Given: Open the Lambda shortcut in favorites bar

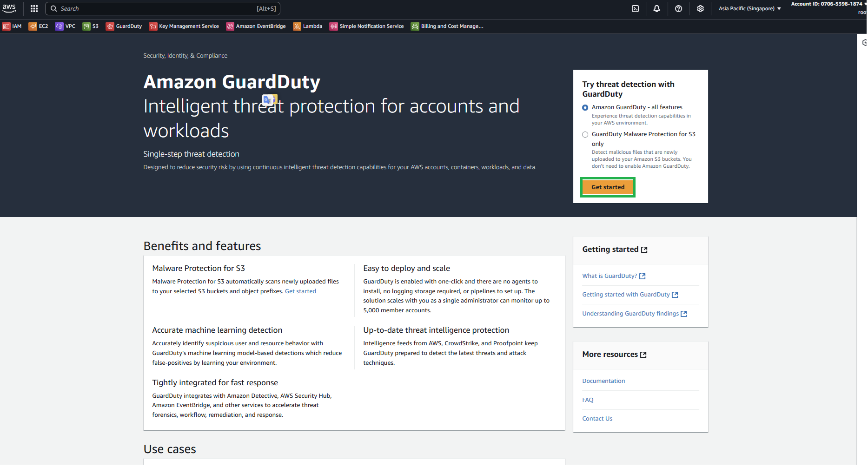Looking at the screenshot, I should click(x=308, y=26).
